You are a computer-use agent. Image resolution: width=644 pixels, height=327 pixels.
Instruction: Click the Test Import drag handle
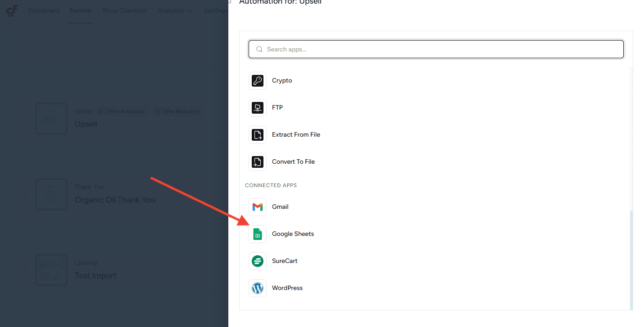point(26,270)
